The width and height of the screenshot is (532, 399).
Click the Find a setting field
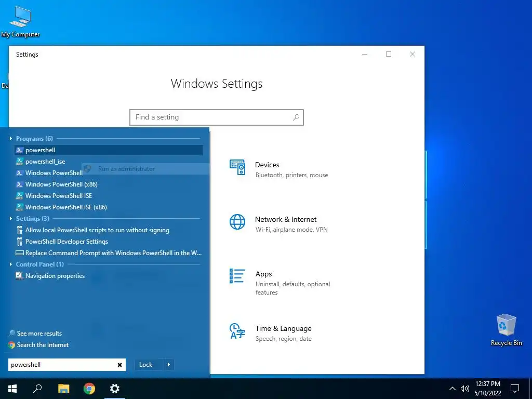[217, 117]
